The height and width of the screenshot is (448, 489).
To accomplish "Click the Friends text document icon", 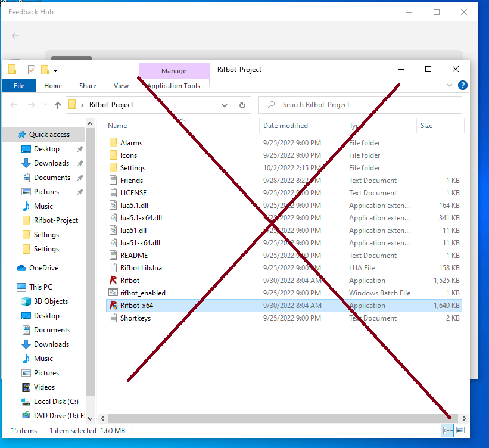I will click(x=113, y=181).
